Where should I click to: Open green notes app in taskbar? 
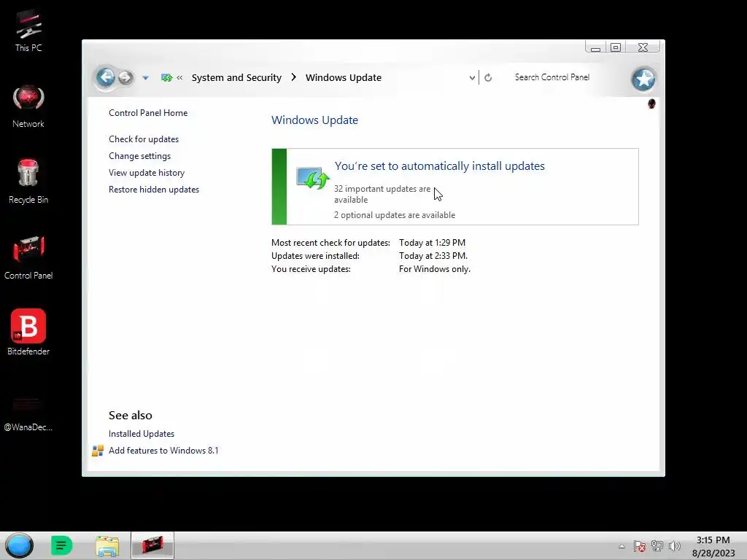[61, 545]
